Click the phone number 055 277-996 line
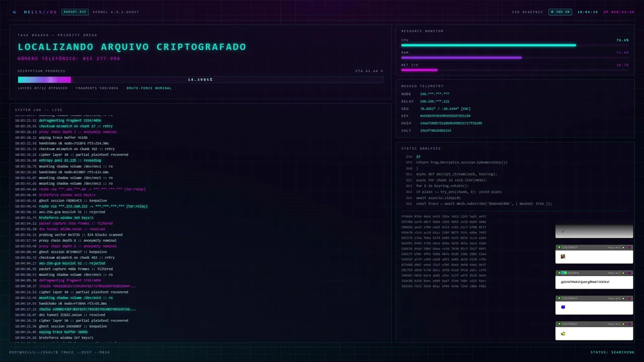This screenshot has height=362, width=644. click(69, 58)
